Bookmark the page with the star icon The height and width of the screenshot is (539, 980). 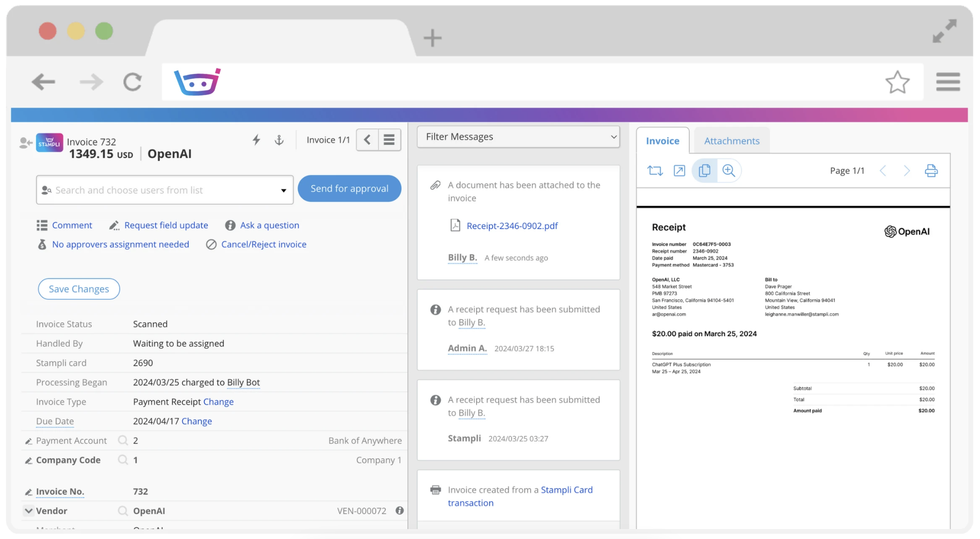point(897,81)
